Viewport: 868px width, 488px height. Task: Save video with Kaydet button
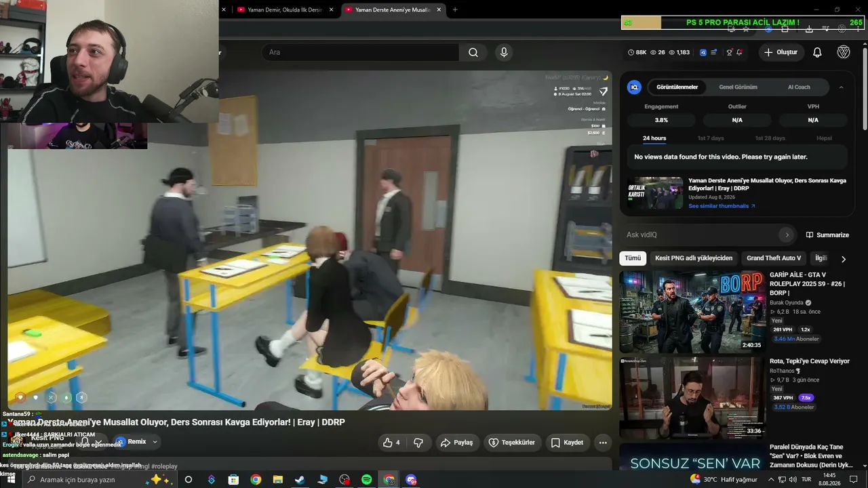click(567, 443)
